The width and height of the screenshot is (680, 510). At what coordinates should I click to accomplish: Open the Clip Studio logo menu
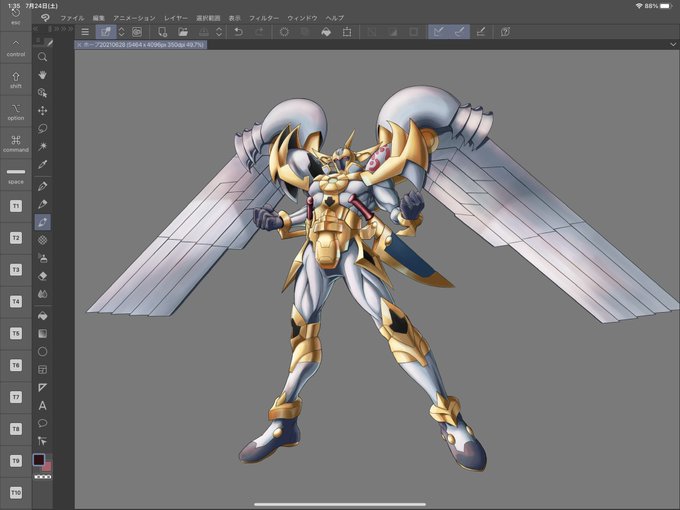pos(45,18)
